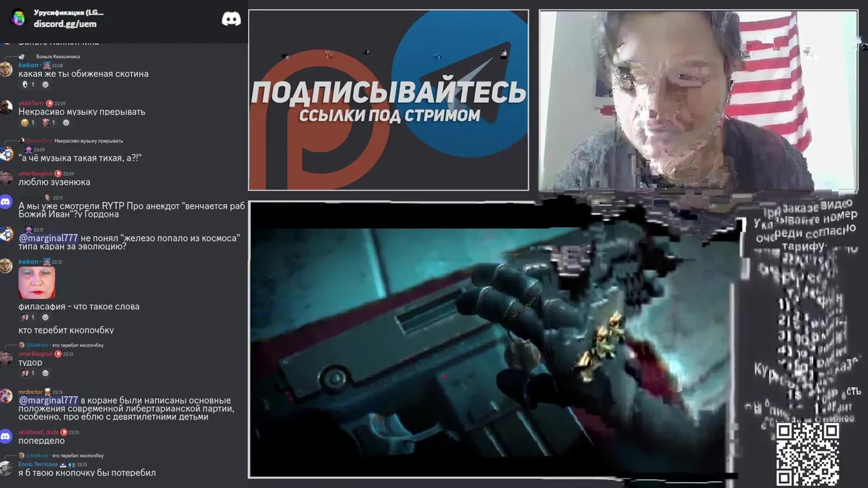Select message "а чё музыка такая тихая, а?!"

pyautogui.click(x=80, y=158)
